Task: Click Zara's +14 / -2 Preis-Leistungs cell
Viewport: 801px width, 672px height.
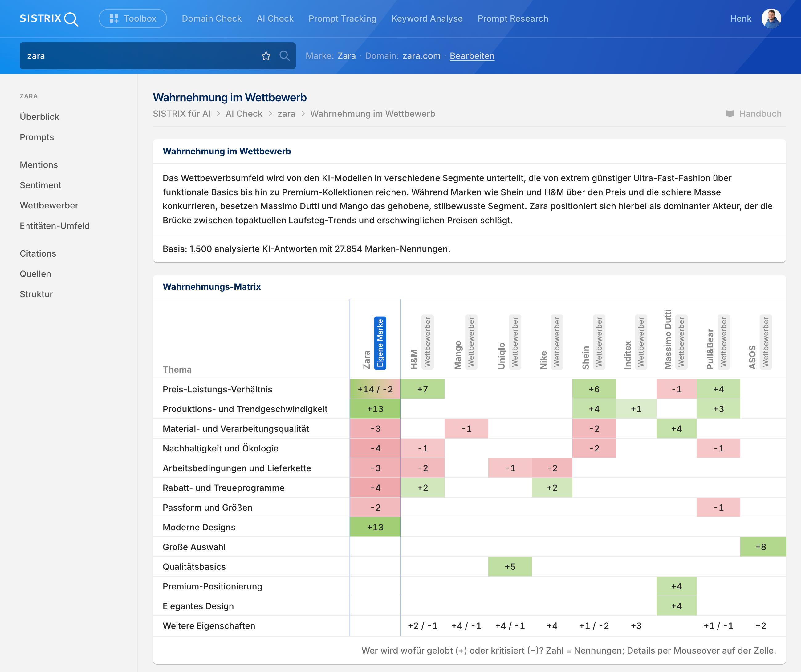Action: pos(375,389)
